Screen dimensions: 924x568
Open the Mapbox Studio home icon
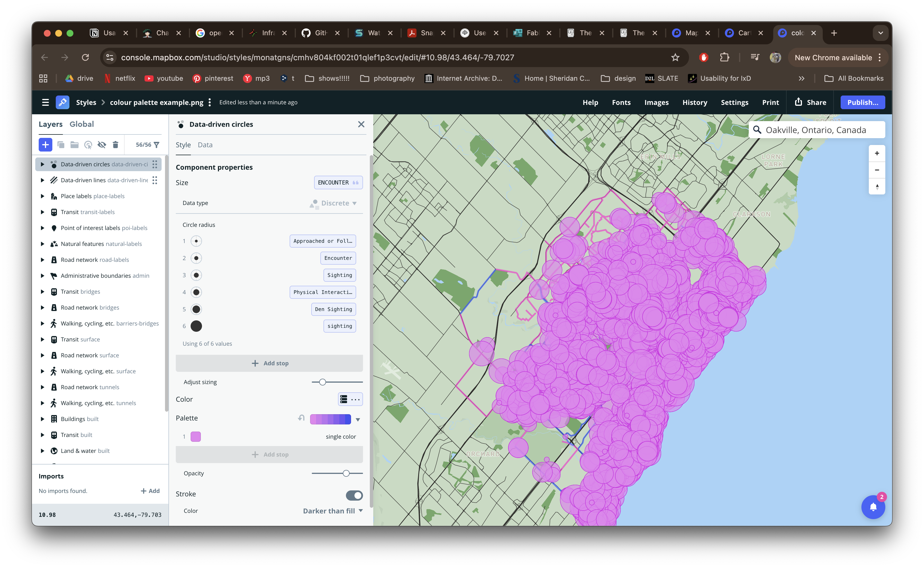[62, 102]
